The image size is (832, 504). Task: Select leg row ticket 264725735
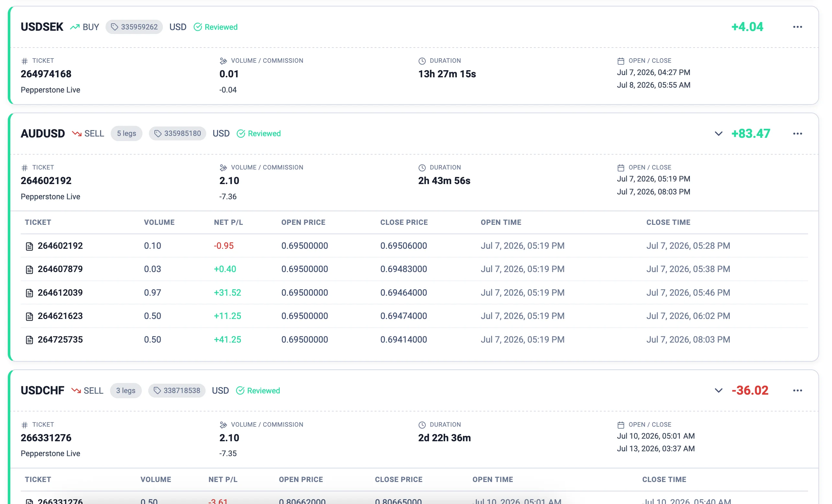point(60,339)
